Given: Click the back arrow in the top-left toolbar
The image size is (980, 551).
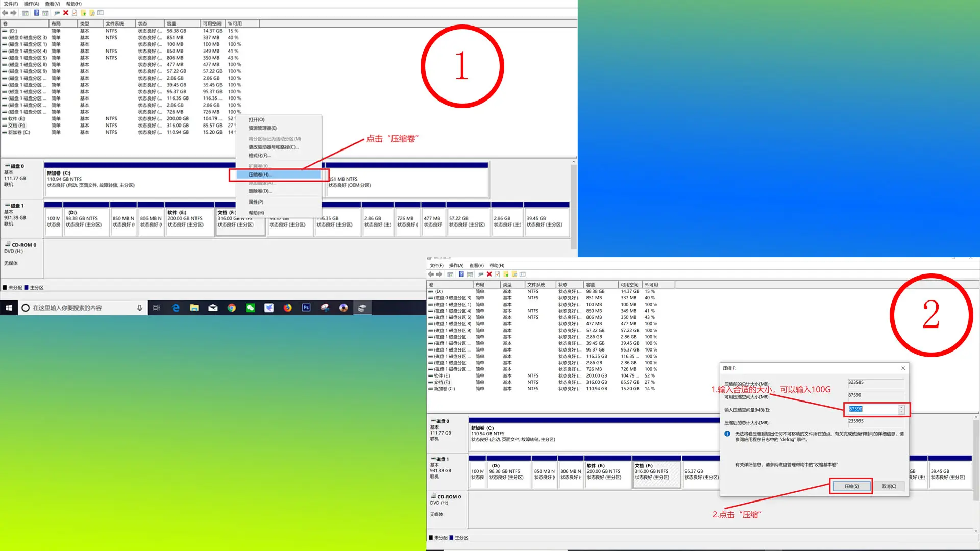Looking at the screenshot, I should coord(5,13).
